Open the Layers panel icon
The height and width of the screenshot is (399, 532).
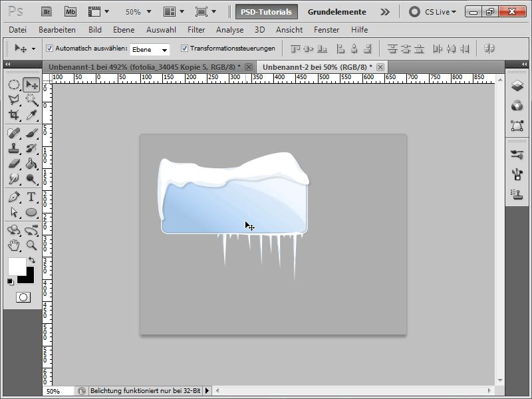coord(517,86)
